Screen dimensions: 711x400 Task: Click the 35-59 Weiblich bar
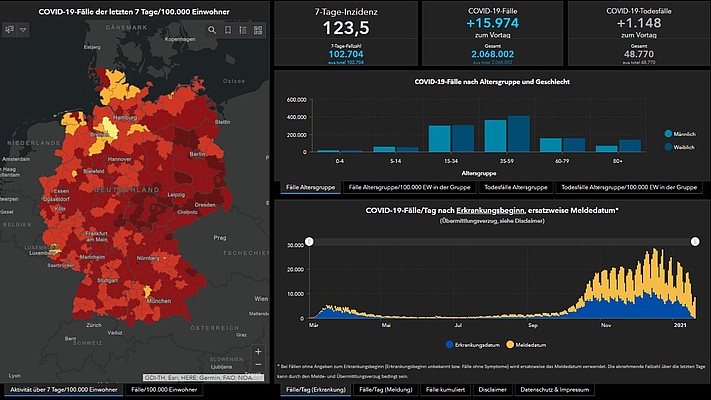point(519,134)
